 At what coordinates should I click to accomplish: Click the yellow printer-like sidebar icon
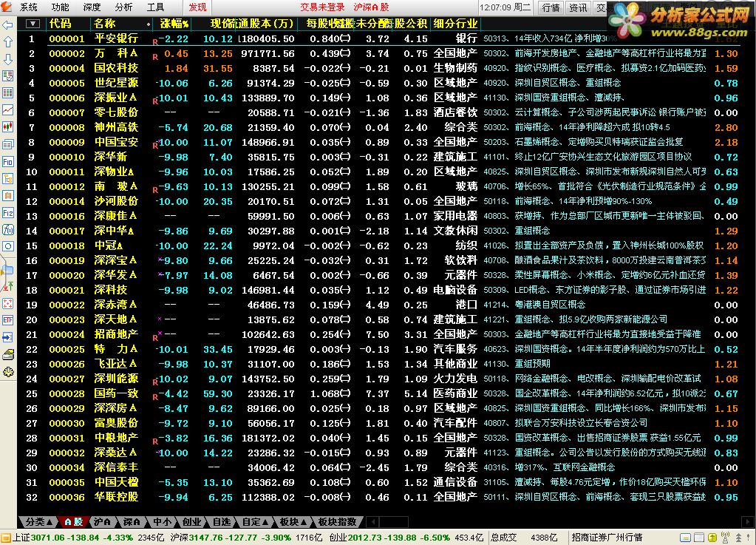coord(7,355)
